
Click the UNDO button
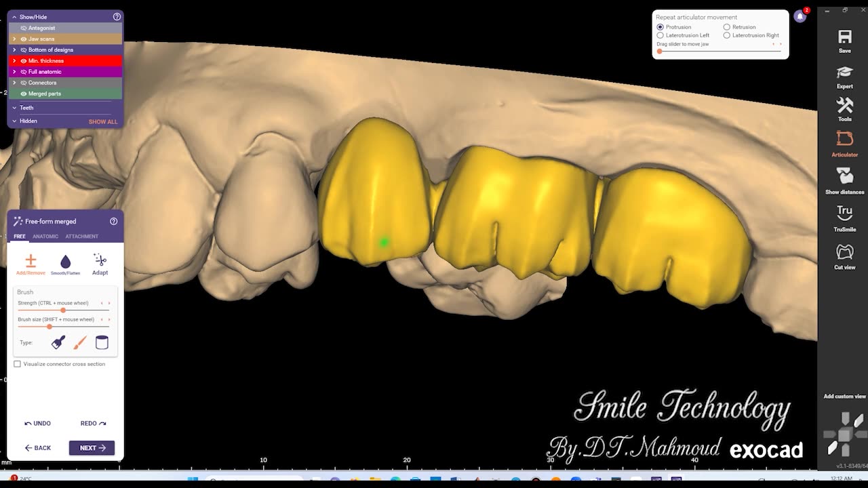click(x=38, y=423)
